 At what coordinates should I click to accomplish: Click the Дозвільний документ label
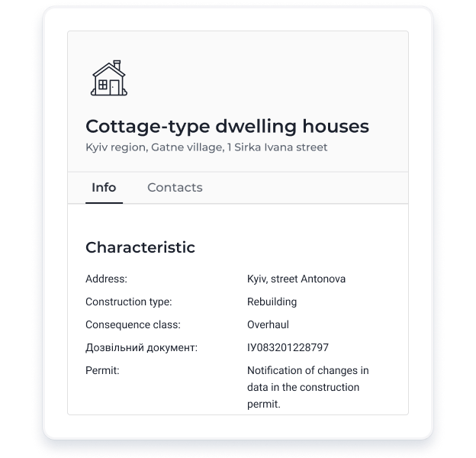(x=141, y=347)
